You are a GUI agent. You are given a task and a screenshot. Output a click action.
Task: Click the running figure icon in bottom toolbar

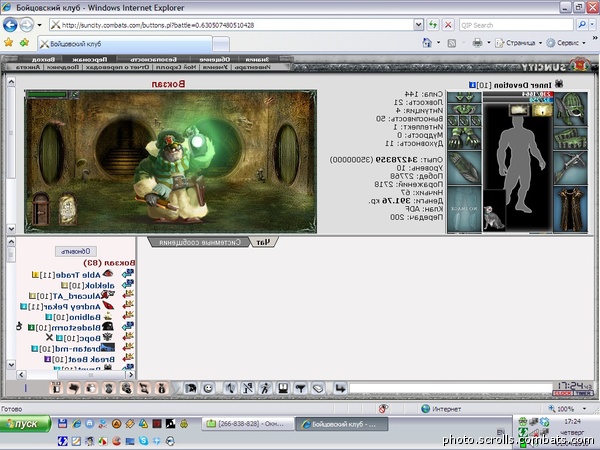[x=265, y=389]
